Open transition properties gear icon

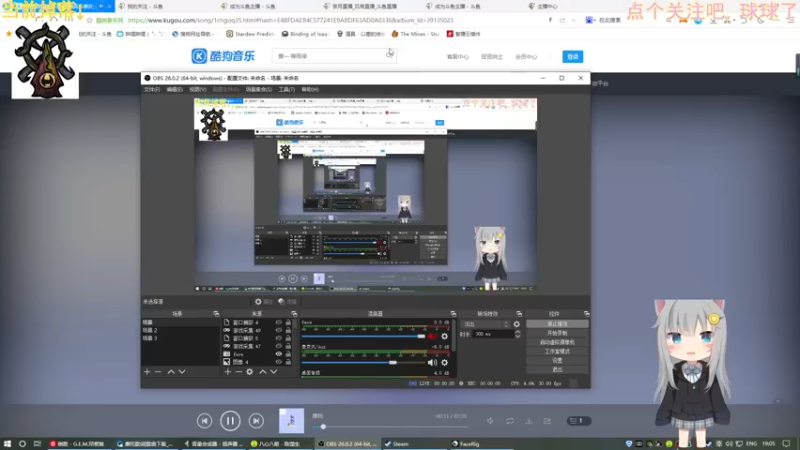[516, 324]
